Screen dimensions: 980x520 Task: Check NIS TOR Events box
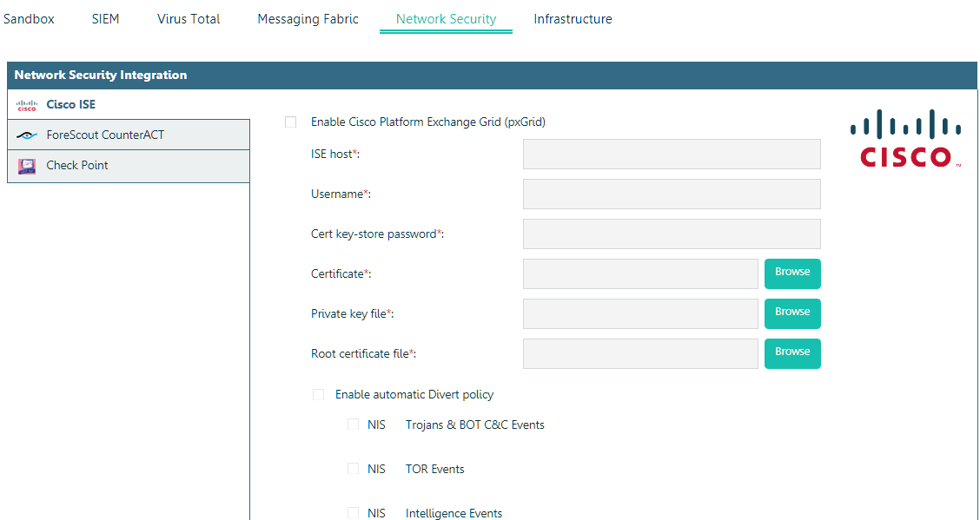[354, 469]
